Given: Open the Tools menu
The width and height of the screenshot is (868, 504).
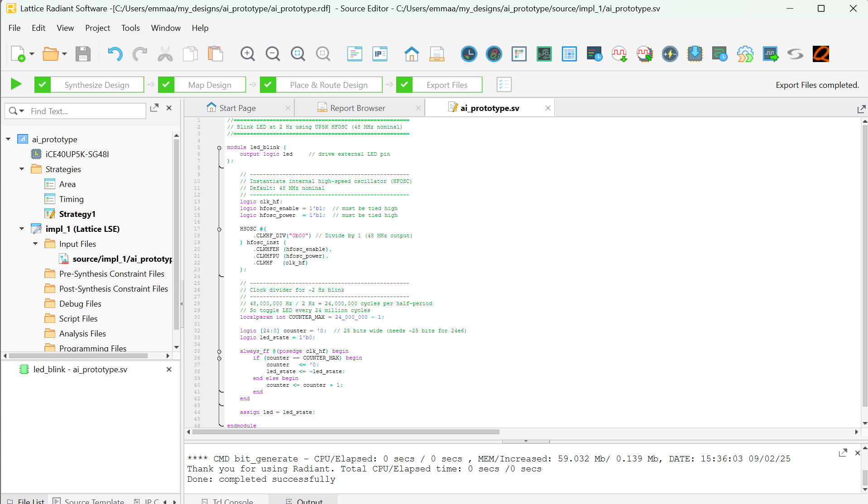Looking at the screenshot, I should tap(130, 28).
